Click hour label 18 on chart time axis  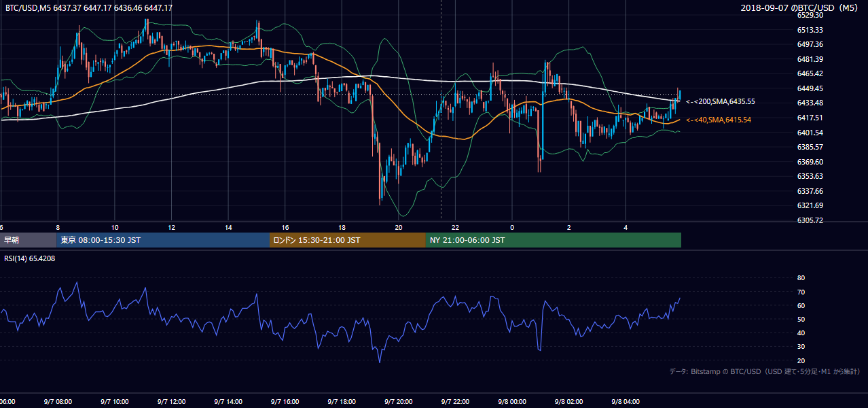(x=342, y=228)
